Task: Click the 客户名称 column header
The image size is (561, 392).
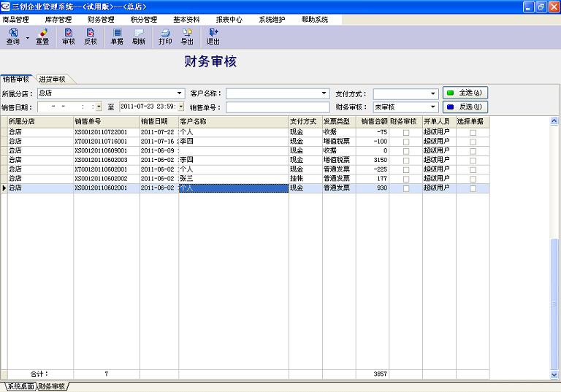Action: click(234, 122)
